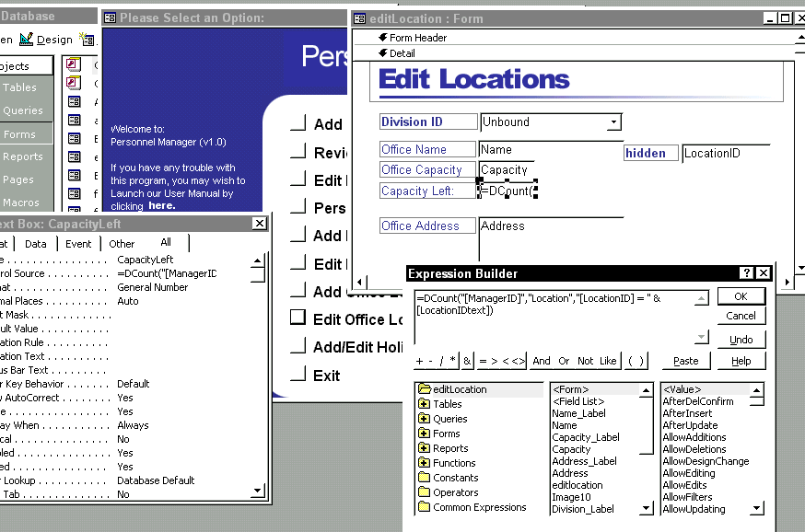Image resolution: width=805 pixels, height=532 pixels.
Task: Click the 'here.' user manual link
Action: (x=162, y=206)
